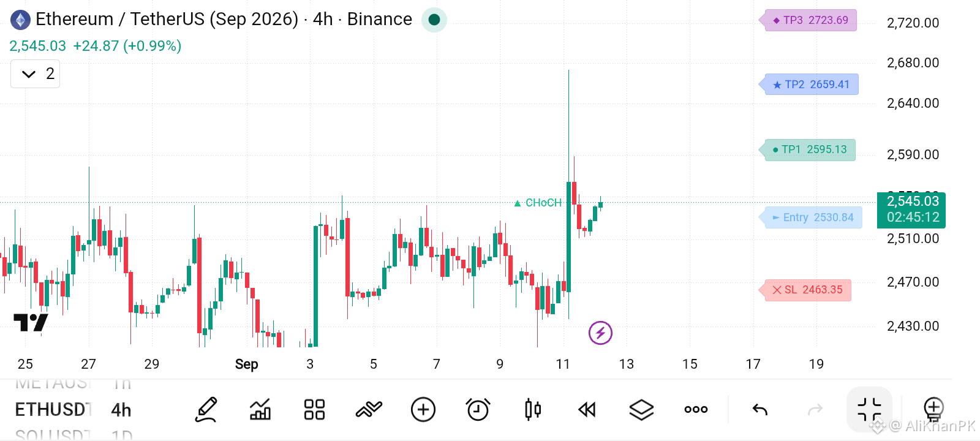
Task: Start bar replay with rewind icon
Action: (587, 409)
